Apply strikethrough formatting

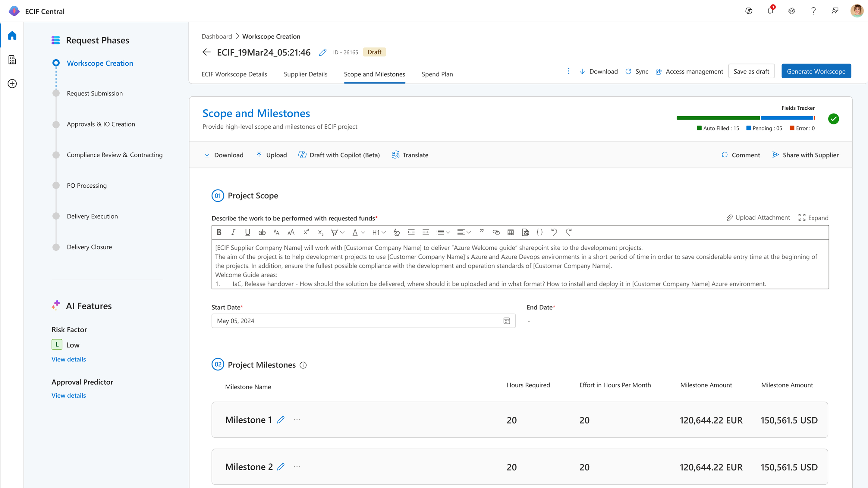click(262, 232)
